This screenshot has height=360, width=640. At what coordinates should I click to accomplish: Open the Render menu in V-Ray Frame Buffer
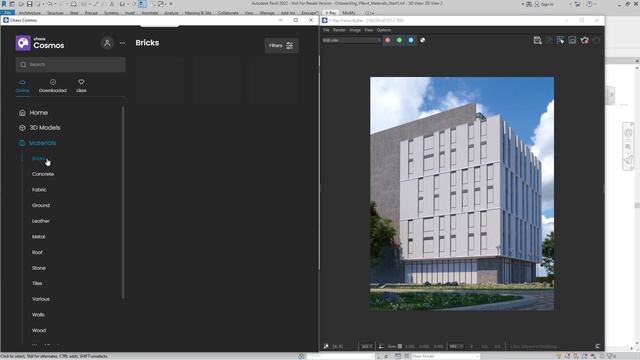pos(339,30)
